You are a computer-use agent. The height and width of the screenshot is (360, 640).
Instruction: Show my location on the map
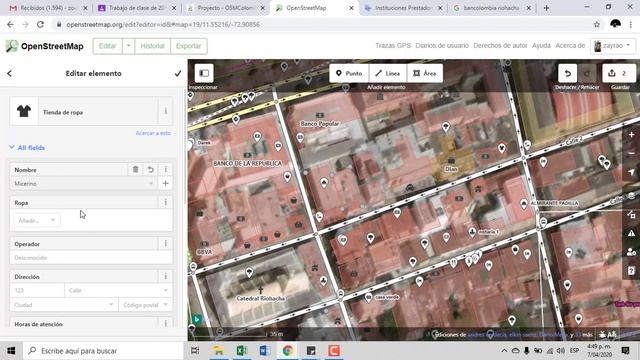click(631, 172)
